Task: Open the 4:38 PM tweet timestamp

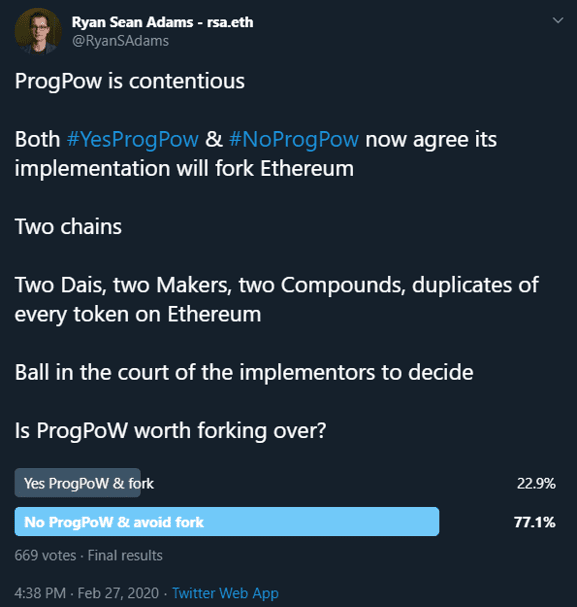Action: pyautogui.click(x=40, y=593)
